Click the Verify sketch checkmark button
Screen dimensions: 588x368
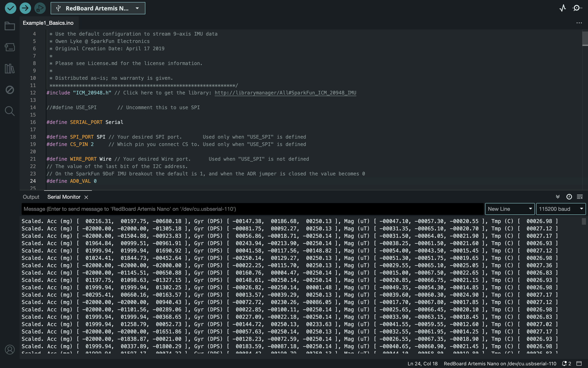10,8
